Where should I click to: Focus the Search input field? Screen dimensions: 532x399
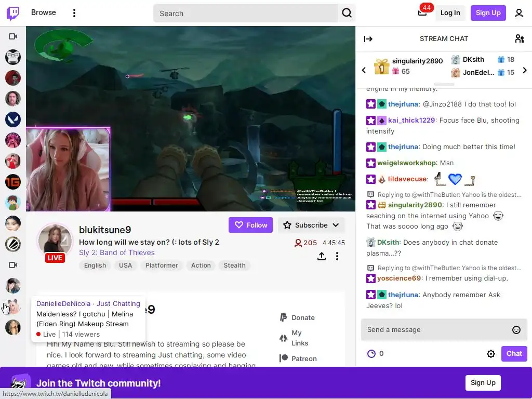(245, 13)
